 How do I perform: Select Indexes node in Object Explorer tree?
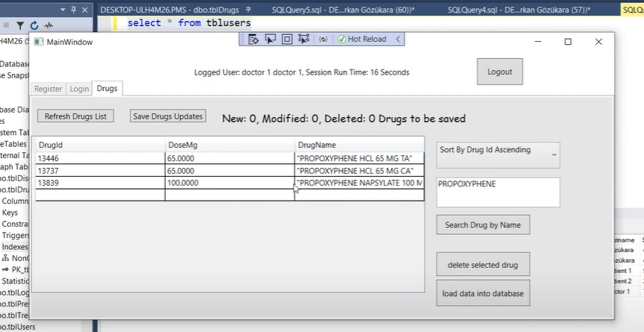pos(15,247)
